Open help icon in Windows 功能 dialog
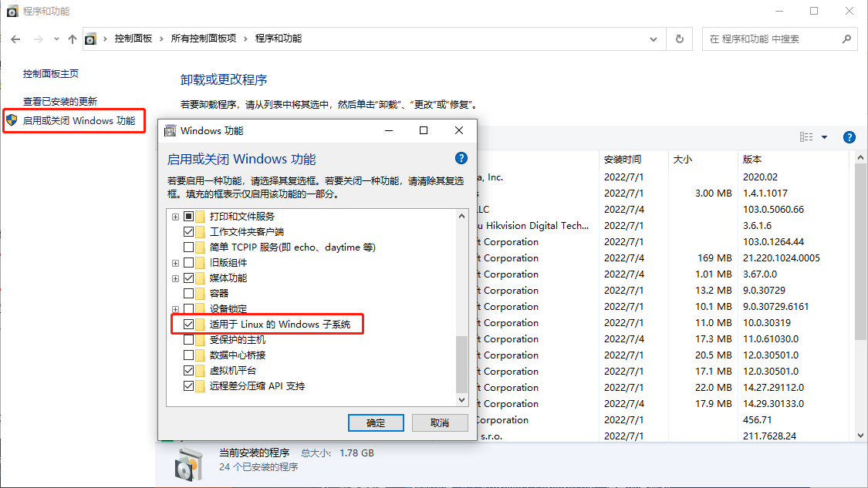This screenshot has width=868, height=488. [461, 158]
